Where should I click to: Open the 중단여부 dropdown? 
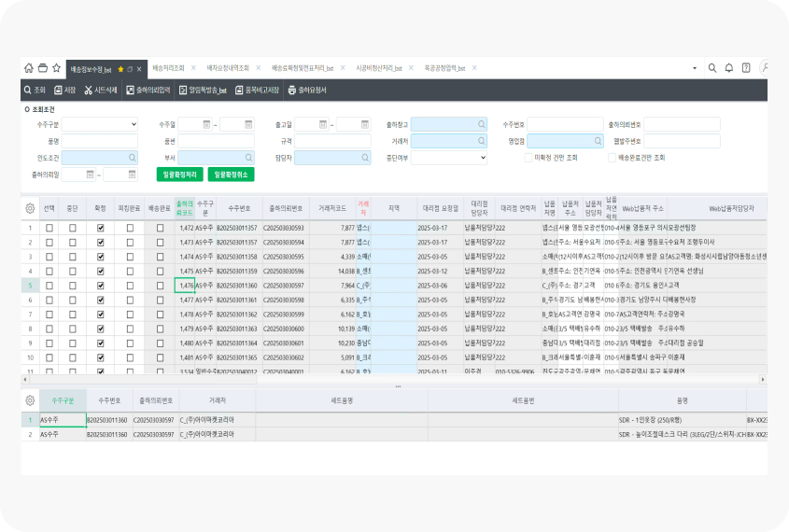[450, 158]
